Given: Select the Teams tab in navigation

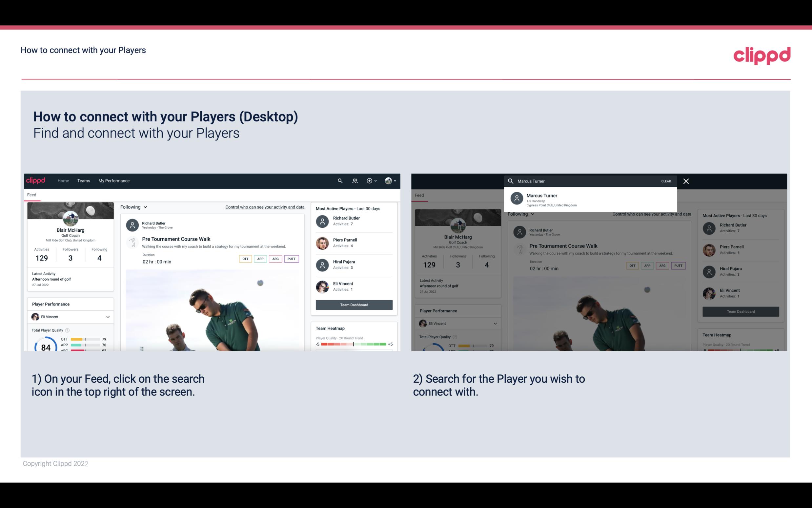Looking at the screenshot, I should point(84,181).
